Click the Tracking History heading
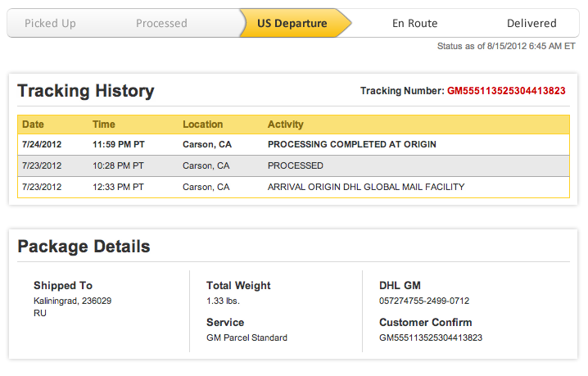 click(85, 91)
